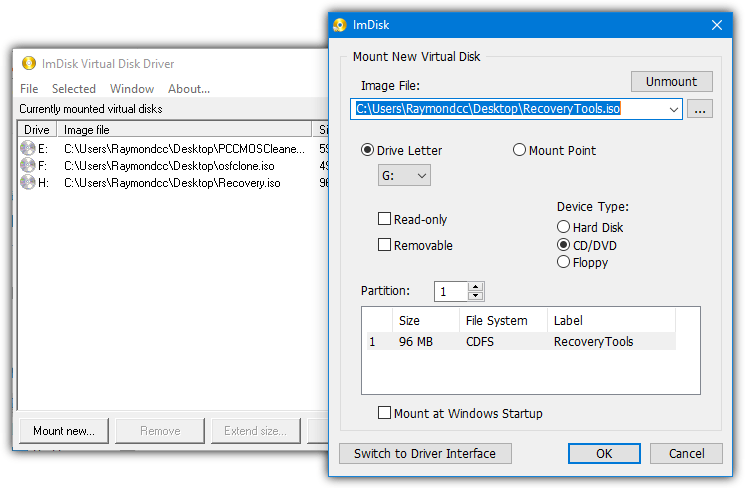Enable the Removable checkbox
745x488 pixels.
(384, 245)
